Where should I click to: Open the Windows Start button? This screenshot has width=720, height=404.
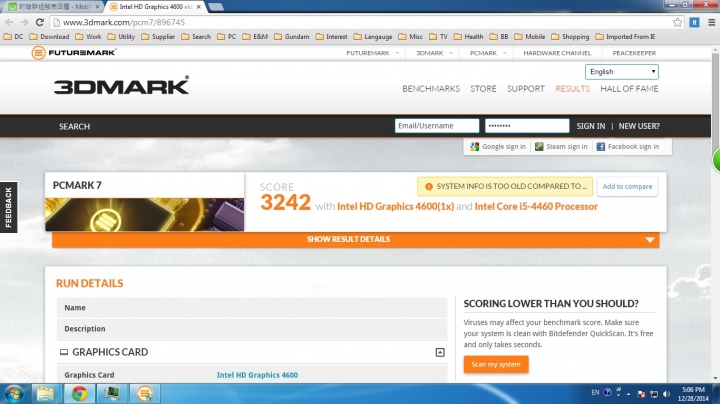point(13,394)
